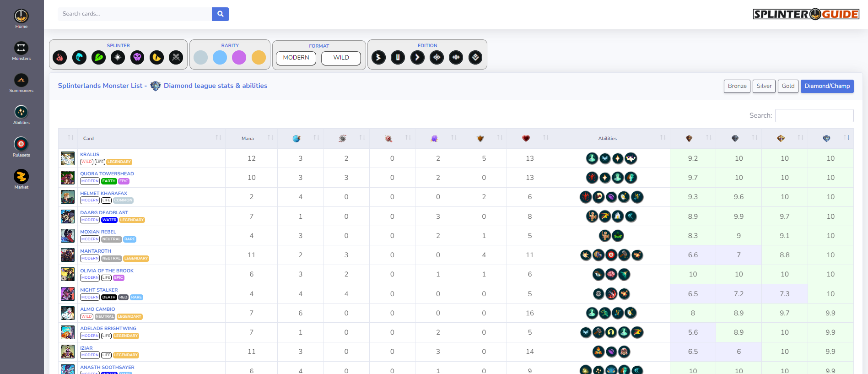Click the Armor shield column header icon
The width and height of the screenshot is (868, 374).
point(480,138)
